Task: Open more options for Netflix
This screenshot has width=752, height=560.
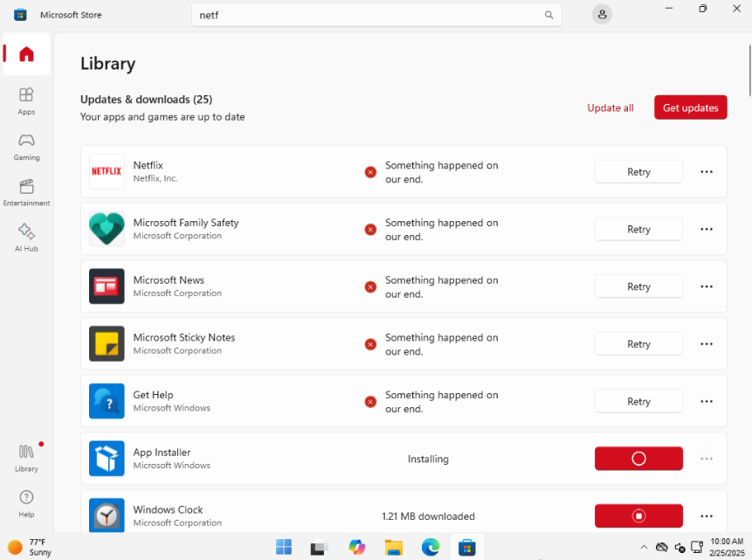Action: tap(707, 172)
